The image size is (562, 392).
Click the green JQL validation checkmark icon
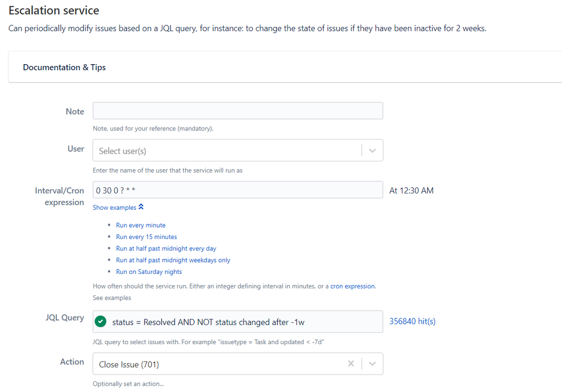point(101,321)
